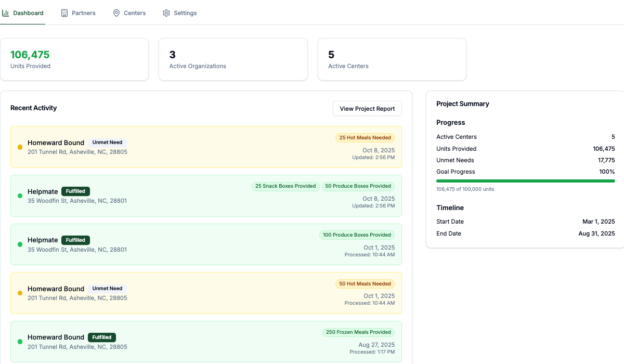Click the 100 Produce Boxes Provided badge
624x364 pixels.
pos(357,235)
